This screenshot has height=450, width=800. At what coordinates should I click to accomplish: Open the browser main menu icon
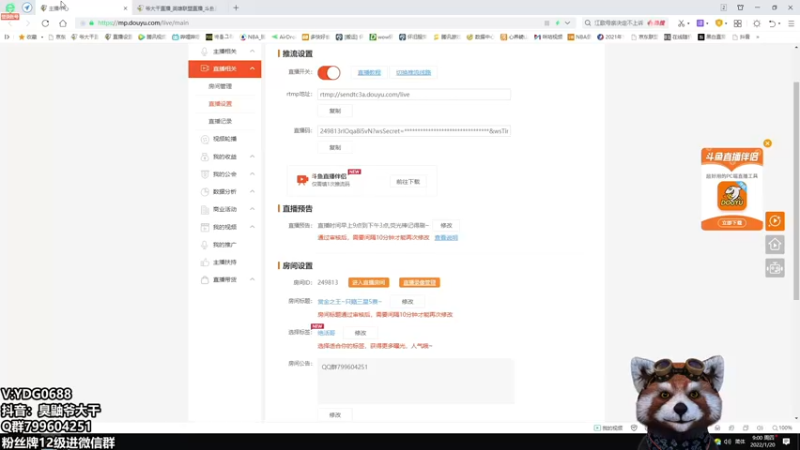click(x=791, y=23)
